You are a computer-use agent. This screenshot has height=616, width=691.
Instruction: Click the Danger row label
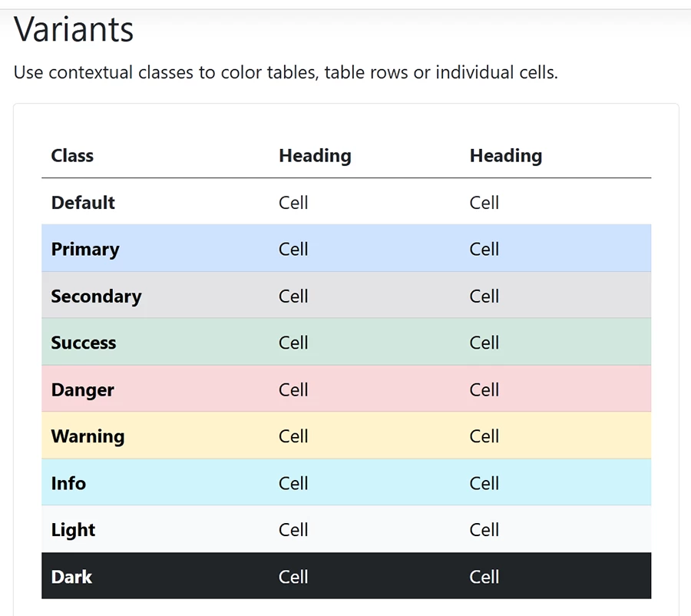click(x=82, y=390)
